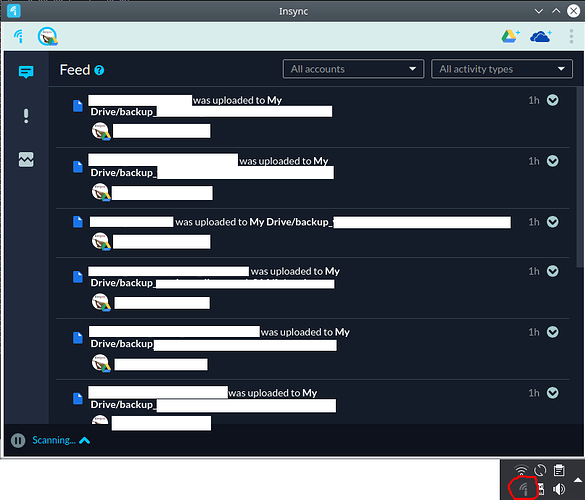
Task: Add a Google Drive account
Action: [510, 36]
